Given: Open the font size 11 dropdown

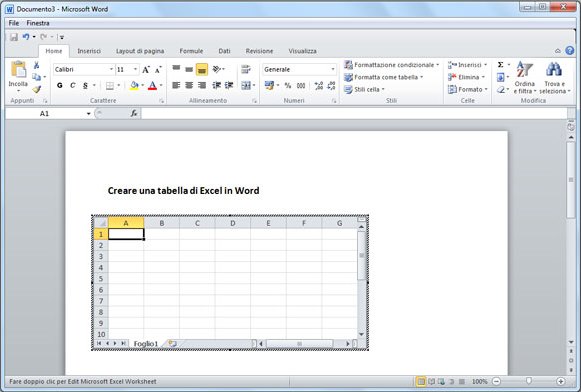Looking at the screenshot, I should [x=135, y=69].
